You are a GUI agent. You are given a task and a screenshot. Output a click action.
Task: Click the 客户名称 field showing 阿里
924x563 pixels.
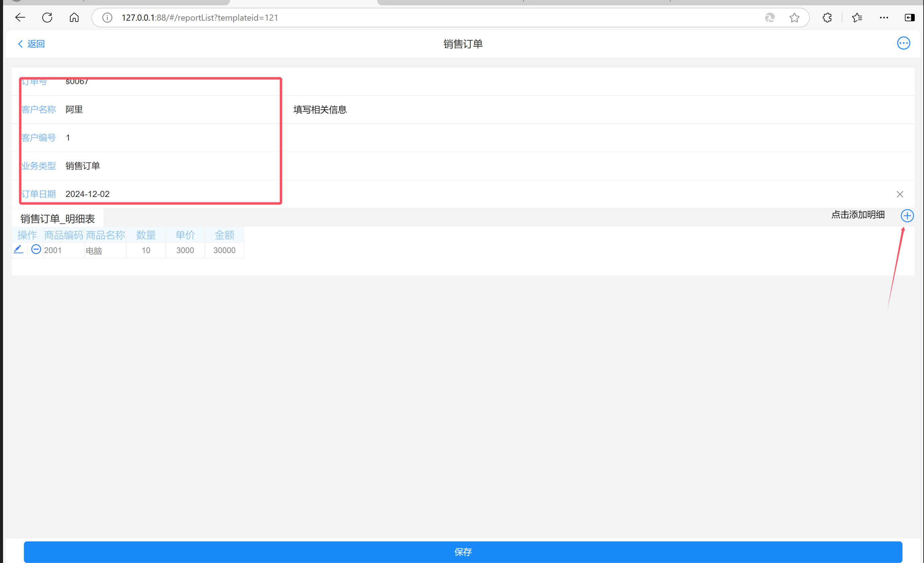74,109
